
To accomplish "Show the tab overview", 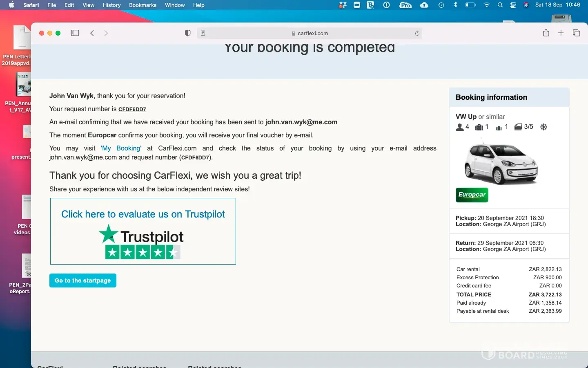I will pyautogui.click(x=577, y=33).
